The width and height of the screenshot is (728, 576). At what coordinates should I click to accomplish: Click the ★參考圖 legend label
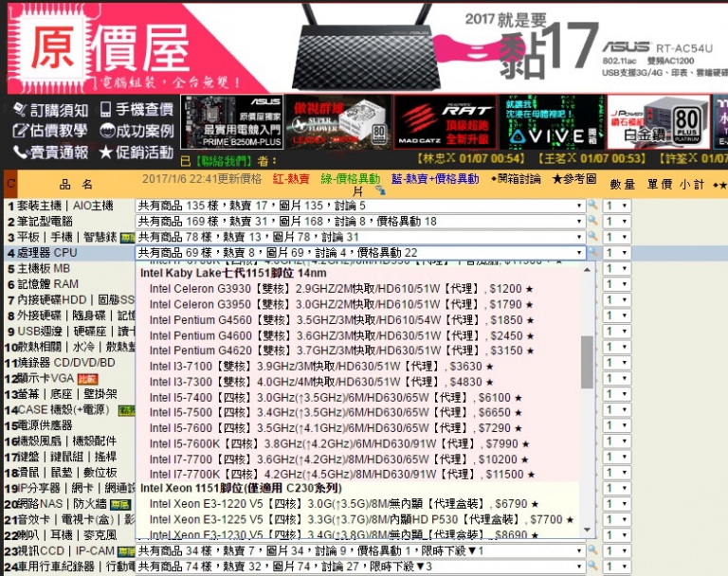[573, 179]
